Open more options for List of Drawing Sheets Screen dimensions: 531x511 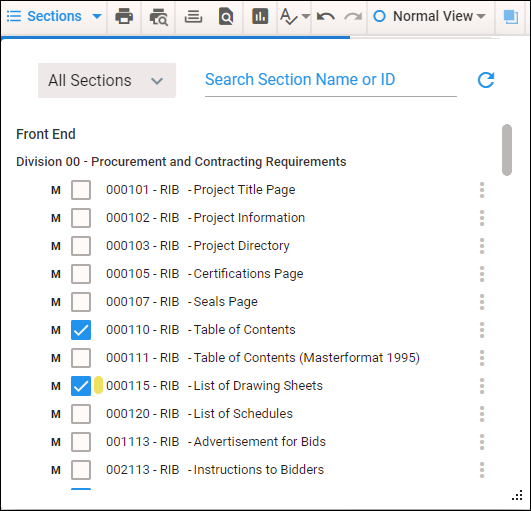(x=482, y=386)
